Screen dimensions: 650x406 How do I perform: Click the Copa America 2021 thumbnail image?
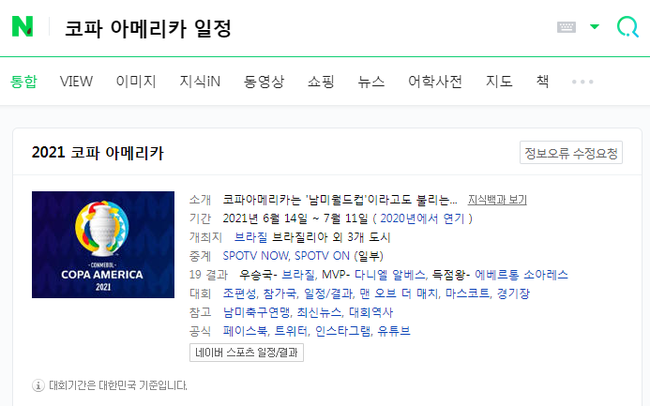click(103, 244)
